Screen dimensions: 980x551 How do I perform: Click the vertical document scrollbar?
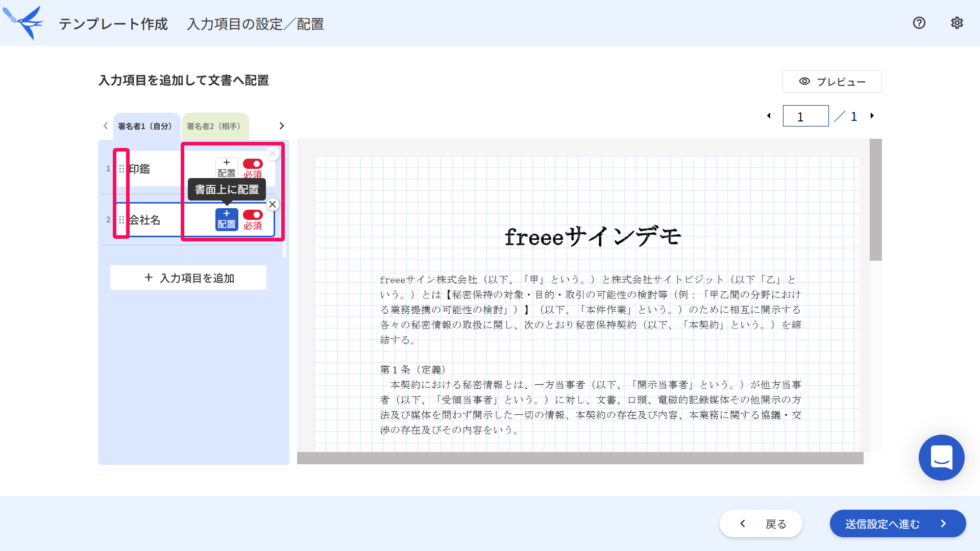876,200
